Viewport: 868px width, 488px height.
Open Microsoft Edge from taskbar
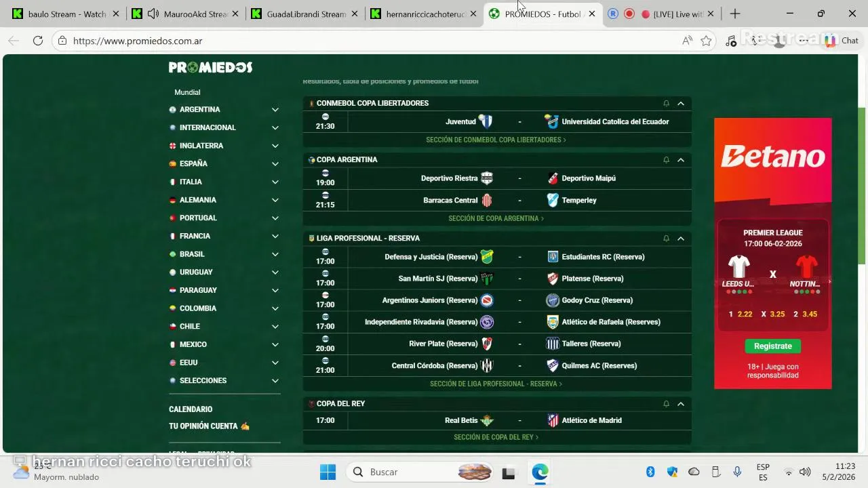click(540, 472)
